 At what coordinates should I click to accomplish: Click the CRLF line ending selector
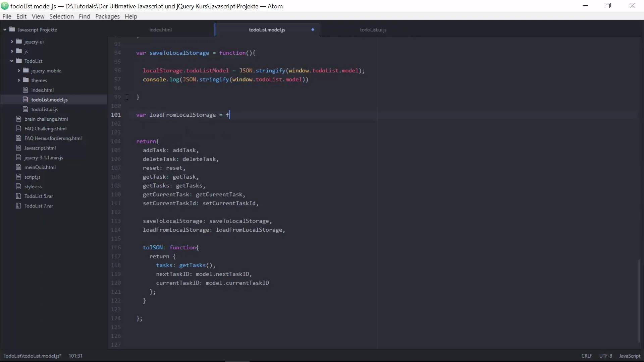tap(586, 356)
